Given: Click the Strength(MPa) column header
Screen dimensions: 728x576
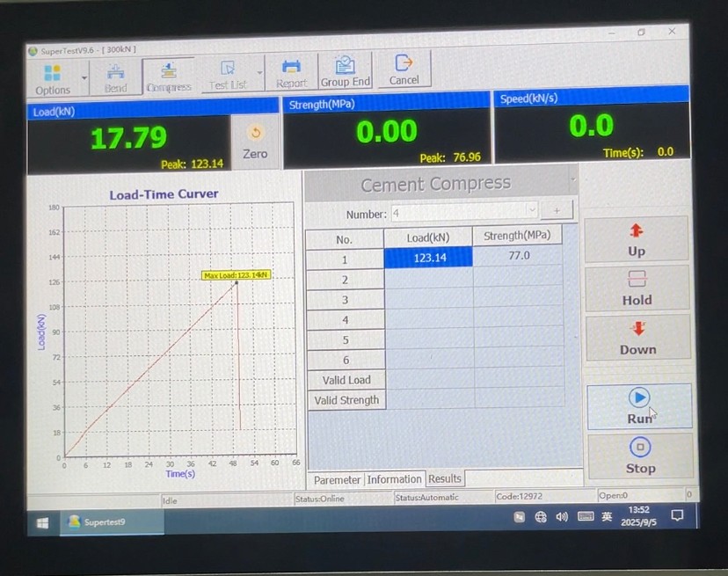Looking at the screenshot, I should pyautogui.click(x=517, y=236).
